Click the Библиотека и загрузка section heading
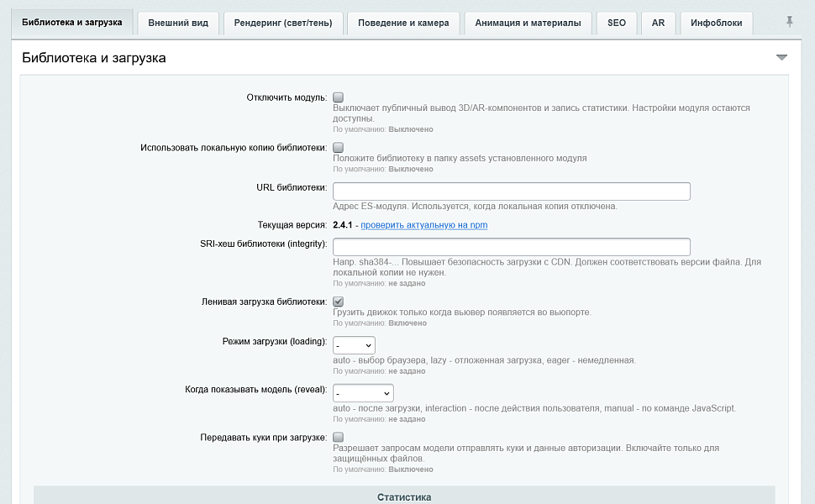Screen dimensions: 815x504 [93, 58]
